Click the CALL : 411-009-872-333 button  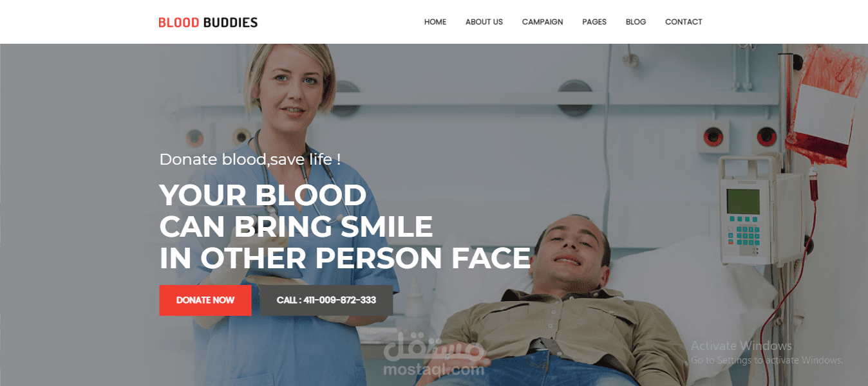click(326, 300)
